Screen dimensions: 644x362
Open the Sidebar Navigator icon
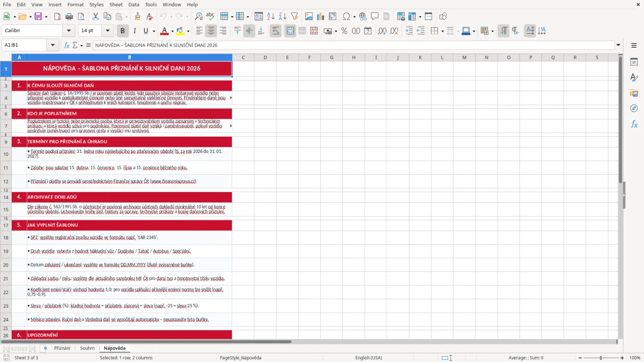[x=634, y=108]
